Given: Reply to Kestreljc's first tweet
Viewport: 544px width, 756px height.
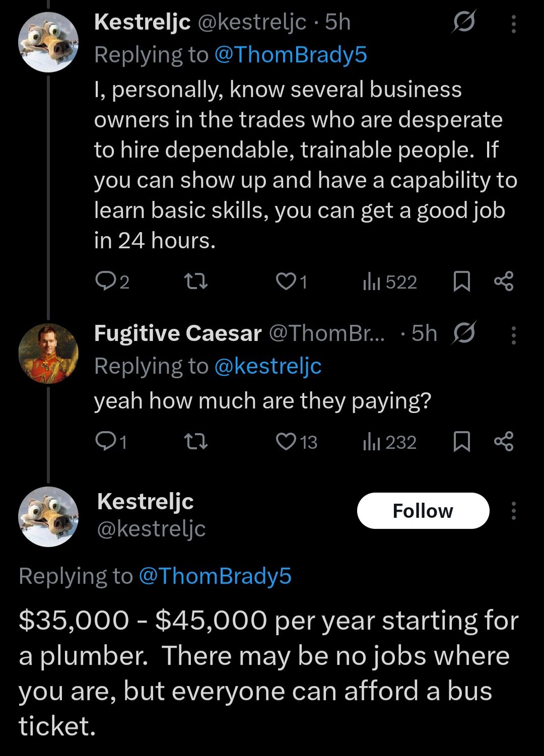Looking at the screenshot, I should (x=112, y=282).
